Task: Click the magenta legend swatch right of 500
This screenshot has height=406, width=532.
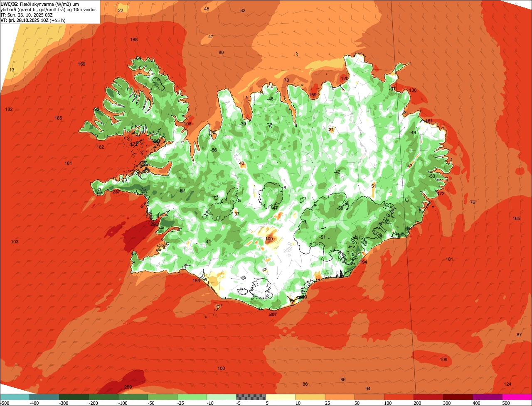Action: coord(517,397)
